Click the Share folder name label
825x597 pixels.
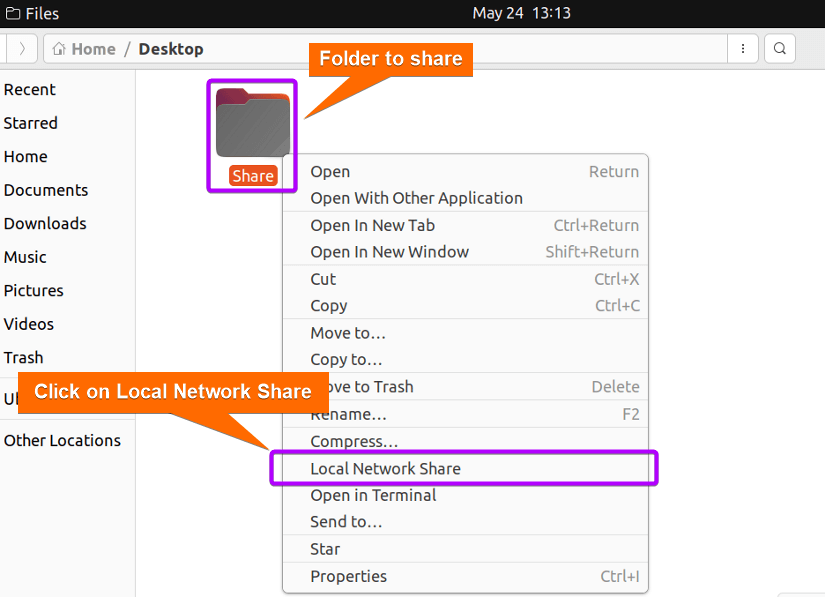point(253,176)
